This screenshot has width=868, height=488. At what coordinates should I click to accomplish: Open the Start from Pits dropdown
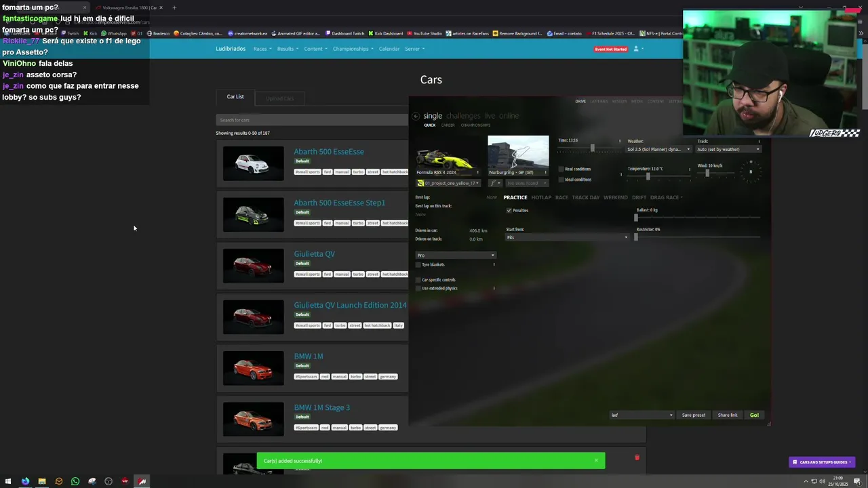point(567,237)
